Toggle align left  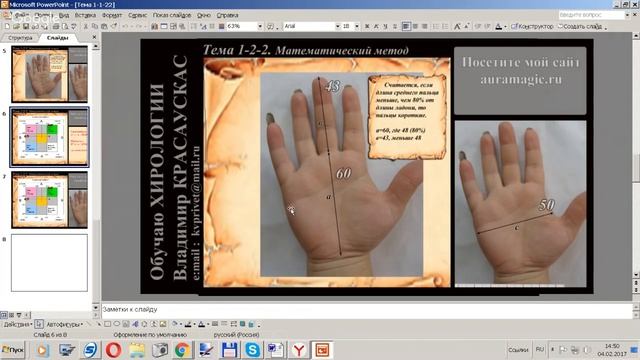point(406,26)
